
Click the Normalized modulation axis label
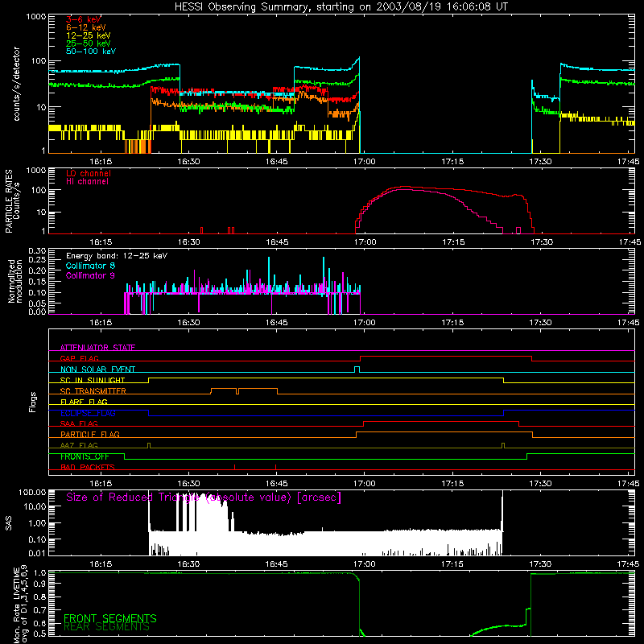(x=14, y=281)
